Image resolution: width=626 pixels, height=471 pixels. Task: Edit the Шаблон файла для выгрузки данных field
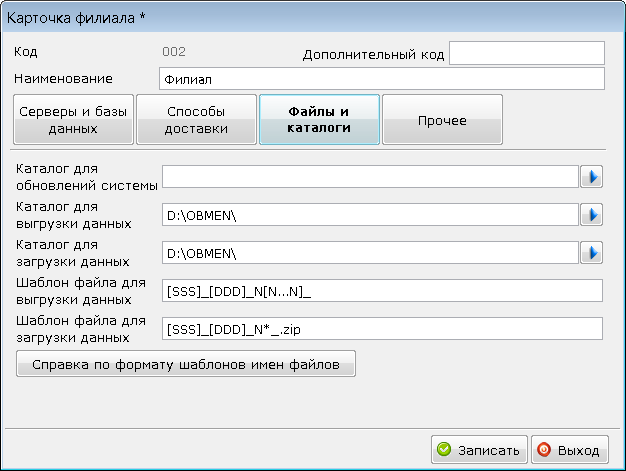click(382, 291)
